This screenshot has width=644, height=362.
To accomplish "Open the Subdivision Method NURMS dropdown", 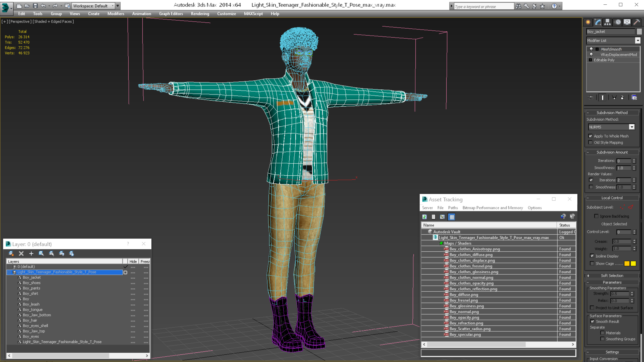I will coord(632,127).
